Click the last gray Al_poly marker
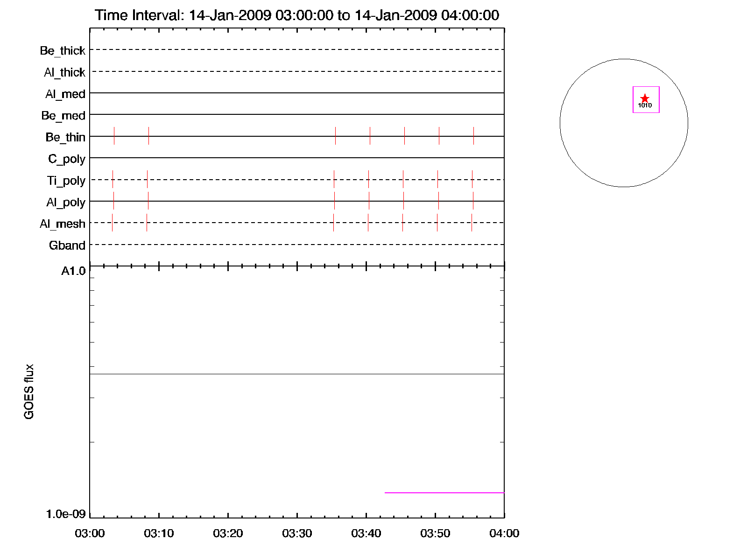747x560 pixels. click(473, 201)
